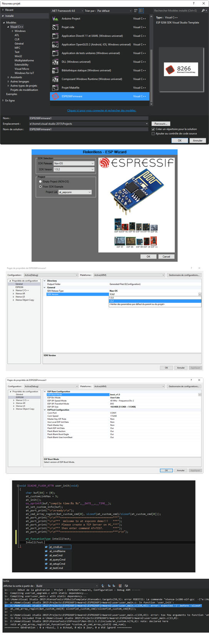Expand the Assistants tree node
Screen dimensions: 209x644
[x=8, y=77]
